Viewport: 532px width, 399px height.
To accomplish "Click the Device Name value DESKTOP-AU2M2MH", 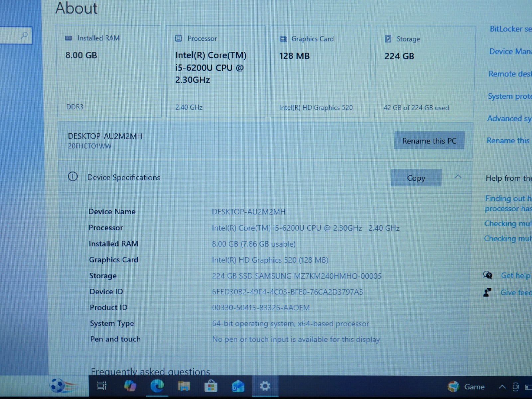I will click(248, 212).
